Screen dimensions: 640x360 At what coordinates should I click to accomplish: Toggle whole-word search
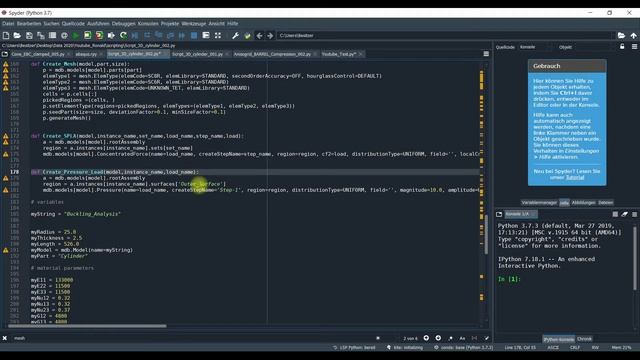(x=474, y=338)
